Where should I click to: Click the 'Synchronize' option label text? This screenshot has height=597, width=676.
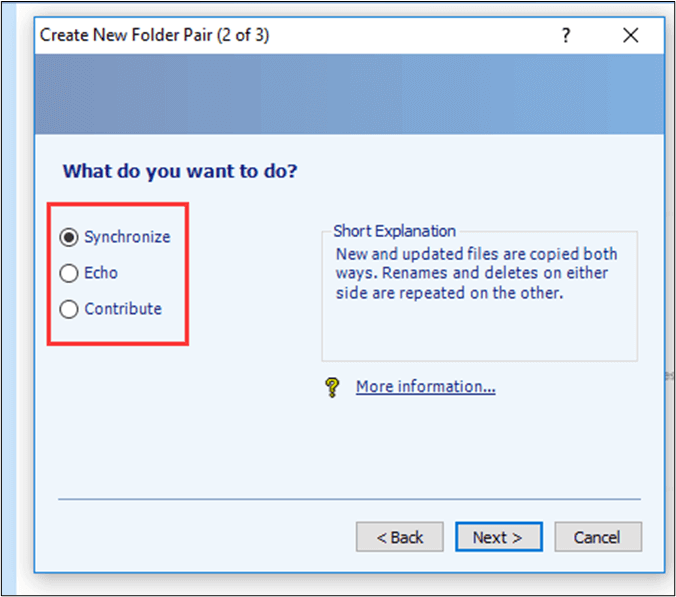pyautogui.click(x=127, y=237)
